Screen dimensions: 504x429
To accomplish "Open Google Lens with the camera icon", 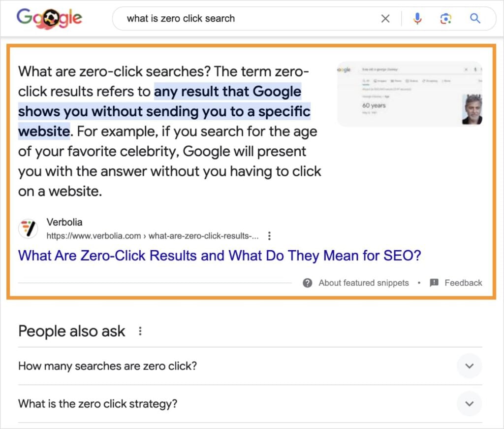I will [446, 18].
